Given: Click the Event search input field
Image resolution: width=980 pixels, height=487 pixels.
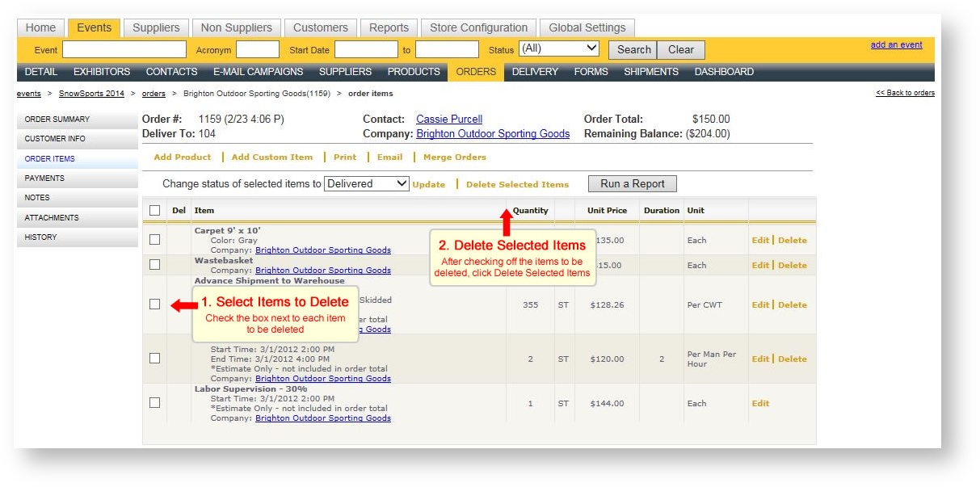Looking at the screenshot, I should point(124,49).
